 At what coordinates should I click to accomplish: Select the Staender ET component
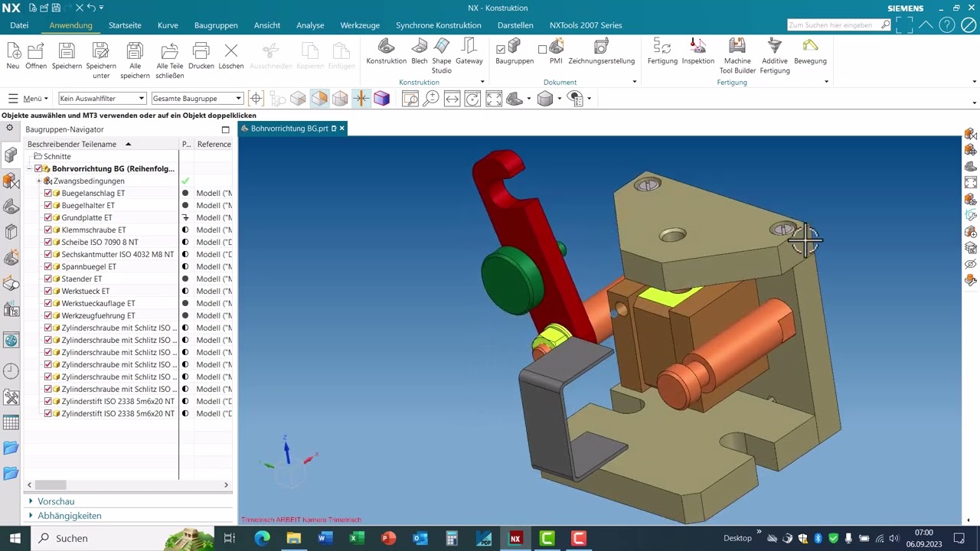pos(82,279)
